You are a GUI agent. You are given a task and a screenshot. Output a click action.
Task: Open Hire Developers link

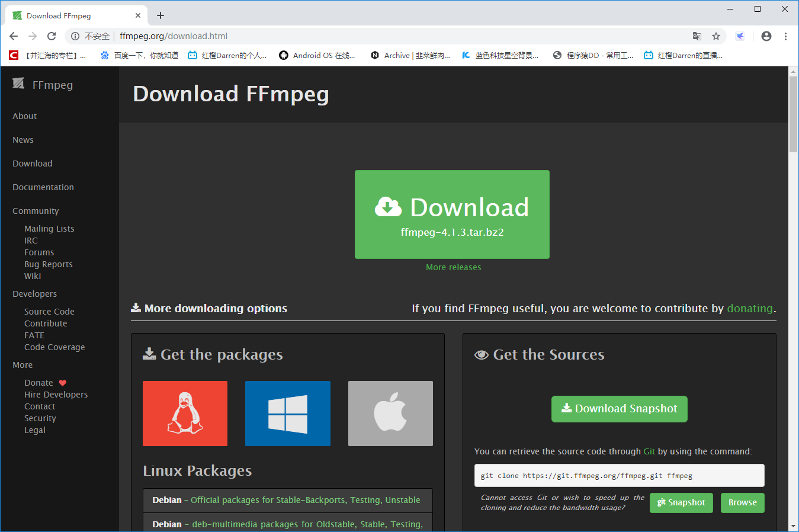[x=56, y=395]
